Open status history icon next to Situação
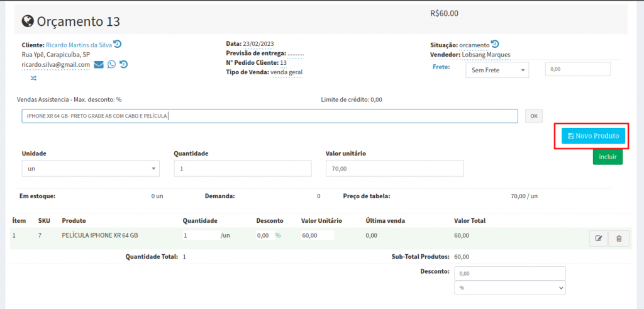Screen dimensions: 644x309 pyautogui.click(x=495, y=45)
